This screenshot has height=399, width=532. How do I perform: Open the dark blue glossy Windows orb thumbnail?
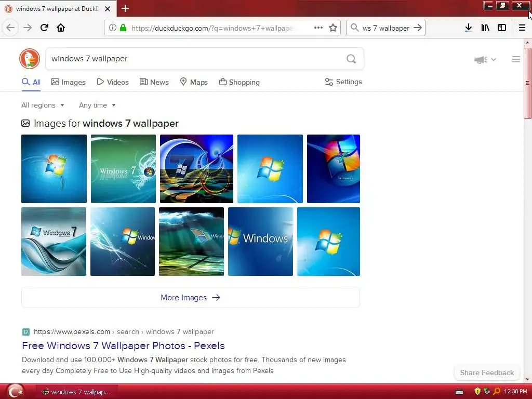[334, 169]
